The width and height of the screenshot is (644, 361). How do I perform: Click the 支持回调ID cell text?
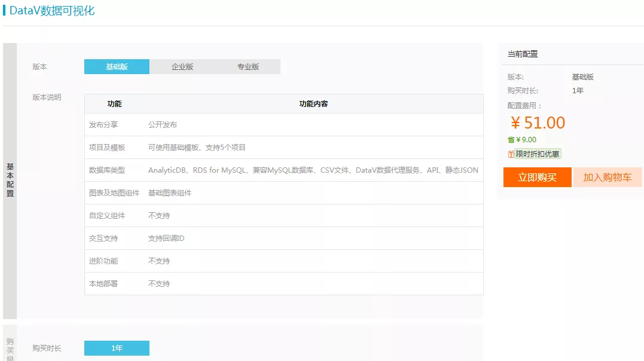[166, 238]
